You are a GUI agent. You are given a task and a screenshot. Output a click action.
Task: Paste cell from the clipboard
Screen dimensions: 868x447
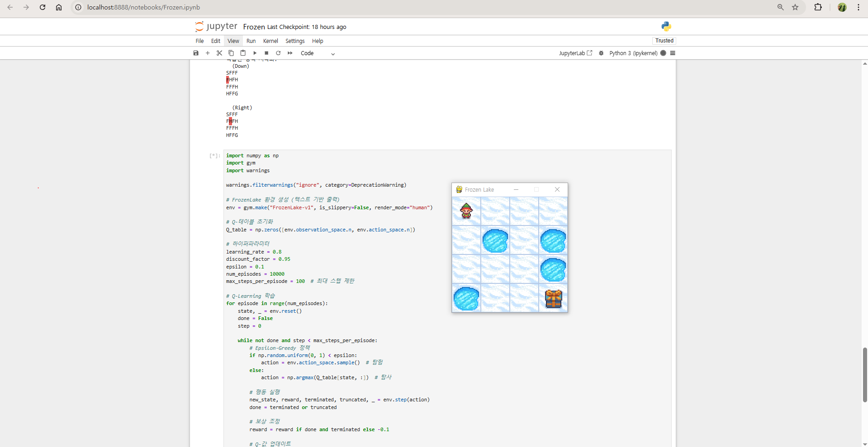(x=243, y=53)
